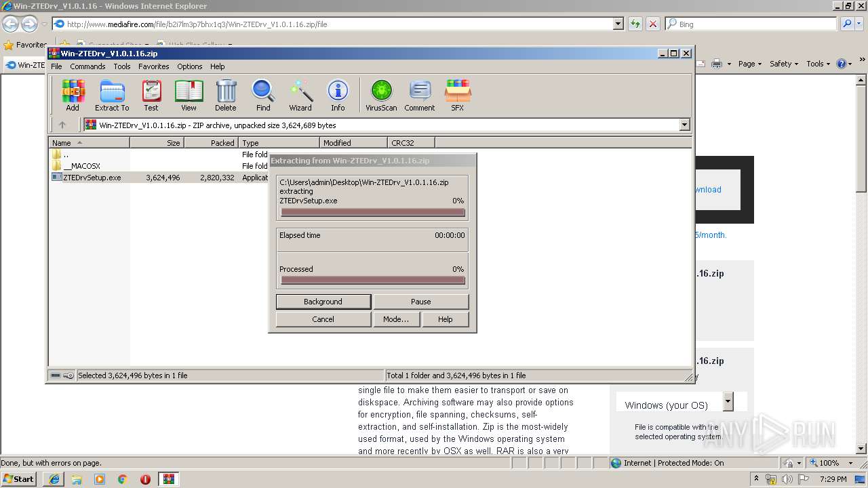
Task: Click the Bing search magnifier button
Action: [847, 24]
